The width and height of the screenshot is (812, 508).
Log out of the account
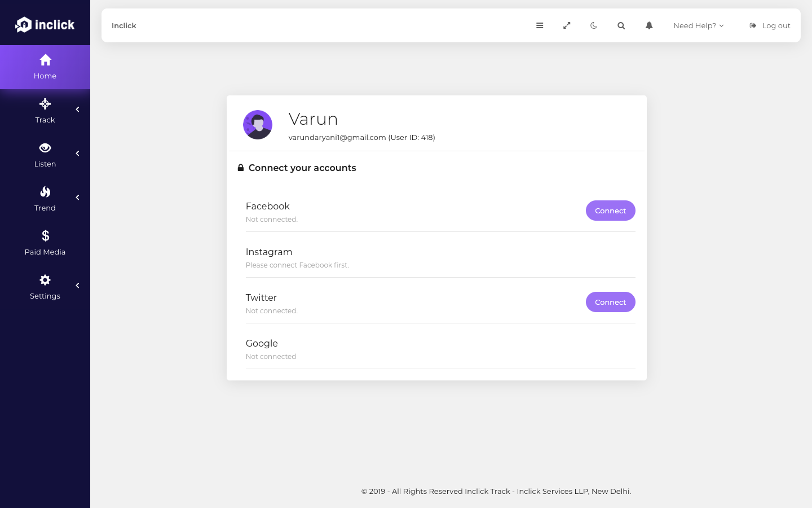pyautogui.click(x=770, y=25)
